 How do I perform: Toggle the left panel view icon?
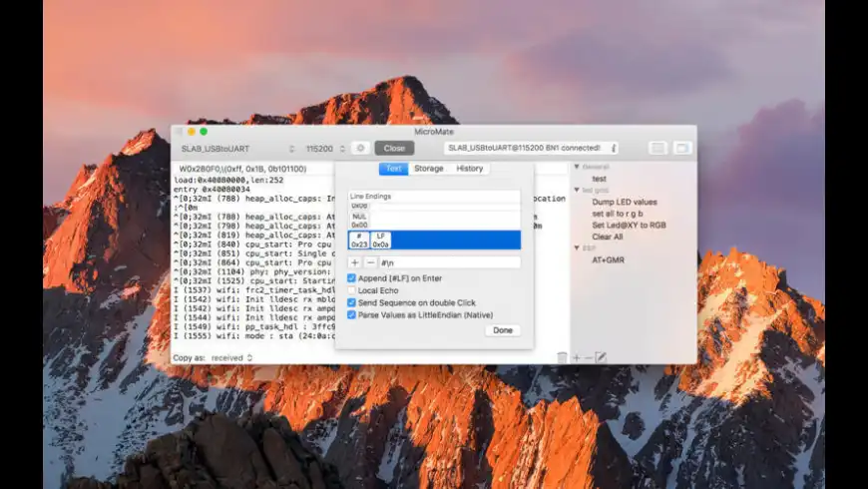coord(657,148)
